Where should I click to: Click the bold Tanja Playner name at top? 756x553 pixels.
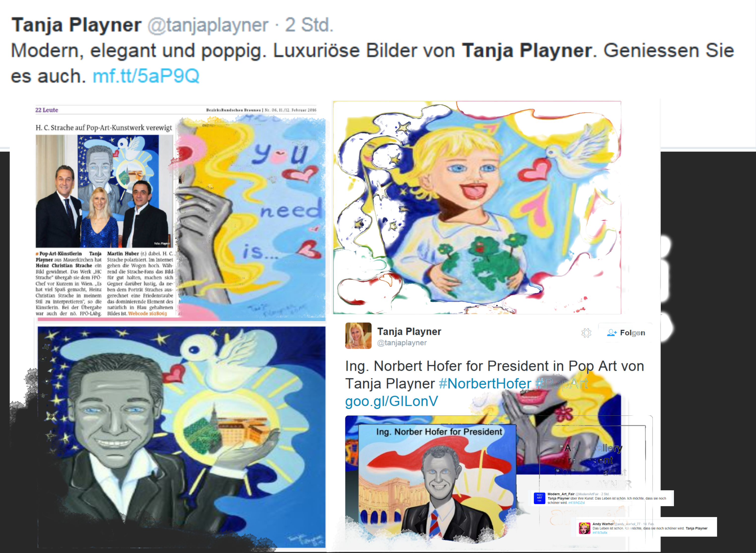click(76, 25)
